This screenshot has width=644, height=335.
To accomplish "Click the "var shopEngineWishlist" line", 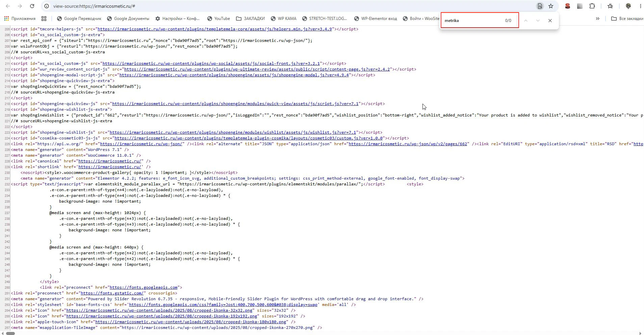I will (327, 115).
